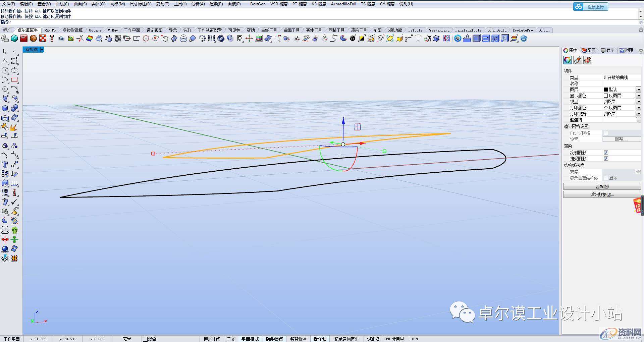Select the box solid tool icon
644x342 pixels.
(5, 108)
